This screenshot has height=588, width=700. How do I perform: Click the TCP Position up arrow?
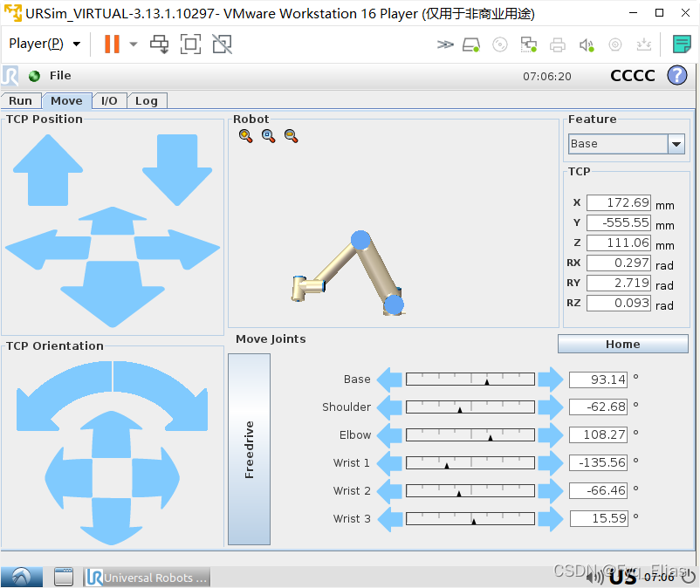coord(48,170)
